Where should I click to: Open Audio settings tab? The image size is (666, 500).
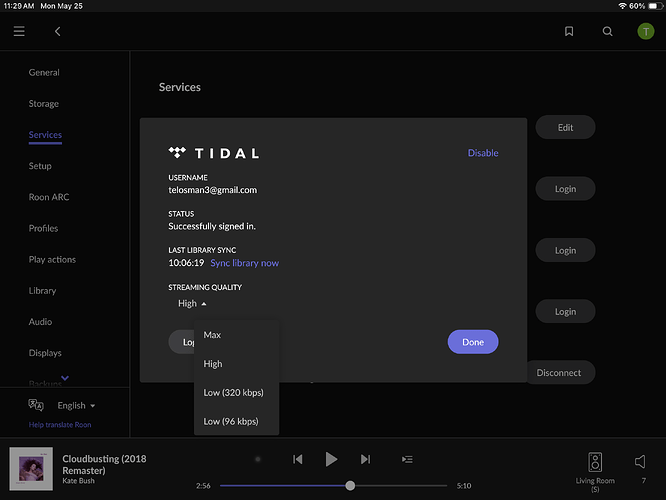coord(40,322)
